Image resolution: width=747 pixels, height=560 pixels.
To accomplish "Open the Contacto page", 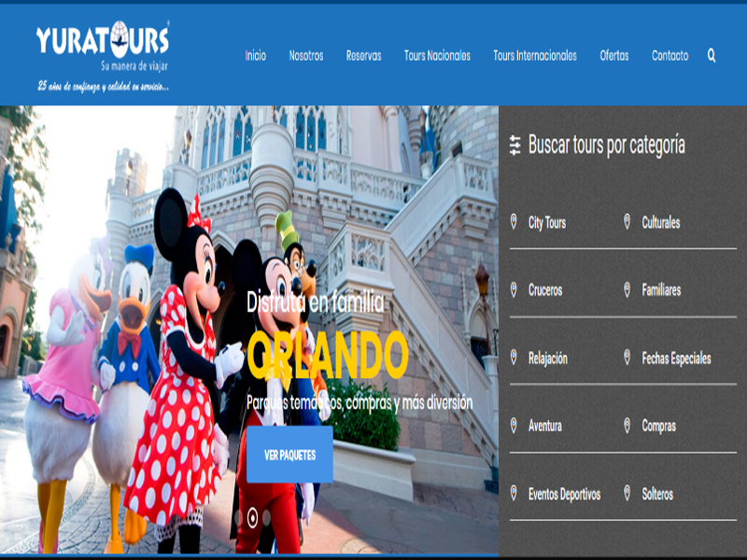I will click(x=669, y=56).
